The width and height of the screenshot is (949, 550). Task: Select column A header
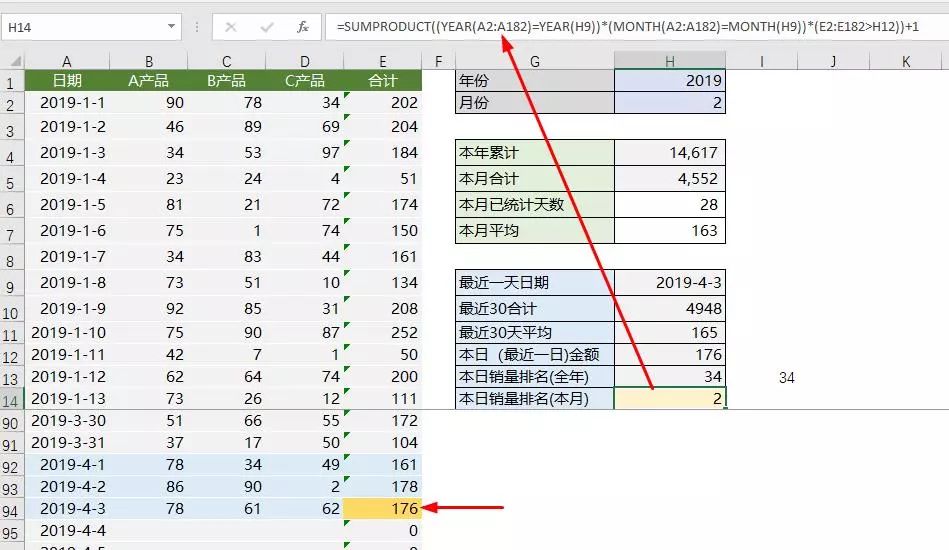[x=67, y=61]
